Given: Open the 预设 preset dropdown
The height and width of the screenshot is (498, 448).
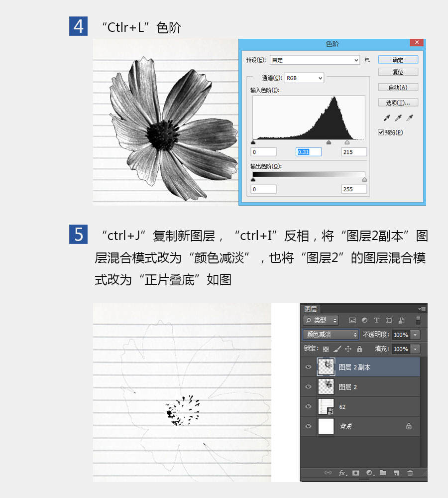Looking at the screenshot, I should click(x=315, y=60).
